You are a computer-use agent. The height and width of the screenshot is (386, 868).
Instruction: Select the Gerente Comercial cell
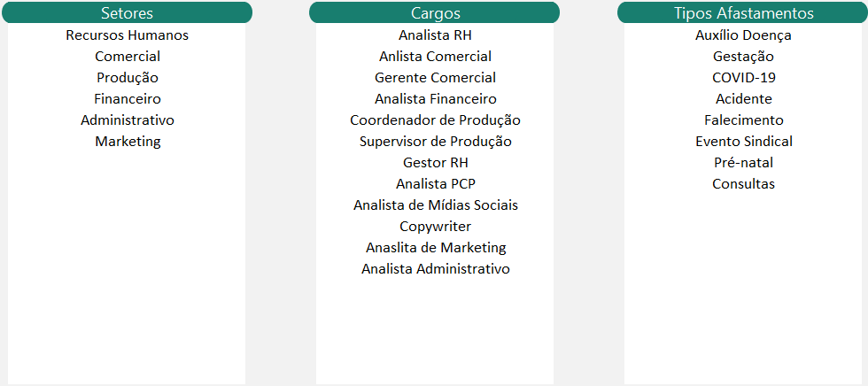435,78
